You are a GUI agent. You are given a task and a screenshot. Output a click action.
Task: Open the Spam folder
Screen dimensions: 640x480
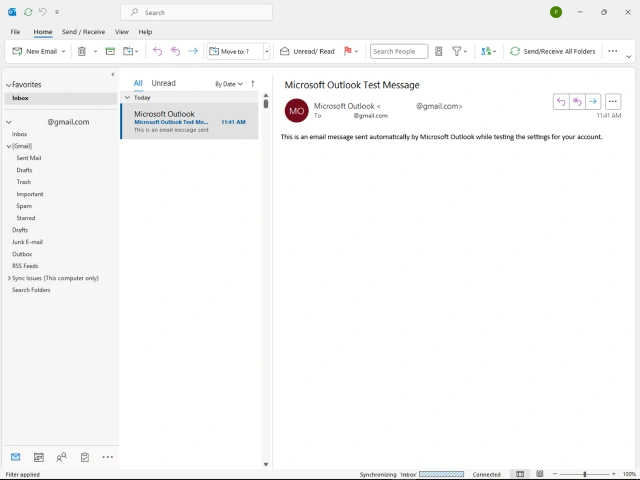click(24, 206)
